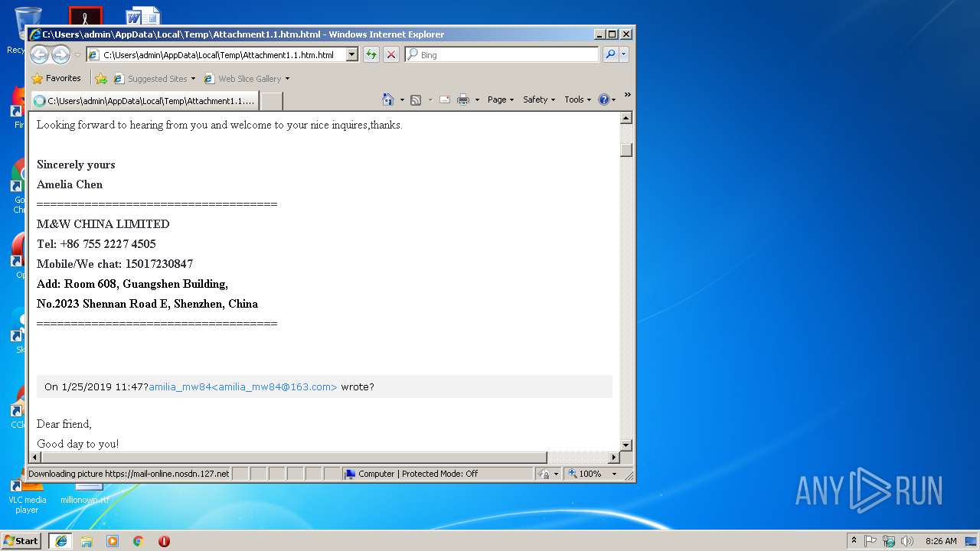The height and width of the screenshot is (551, 980).
Task: Add to Favorites bar icon
Action: coord(101,78)
